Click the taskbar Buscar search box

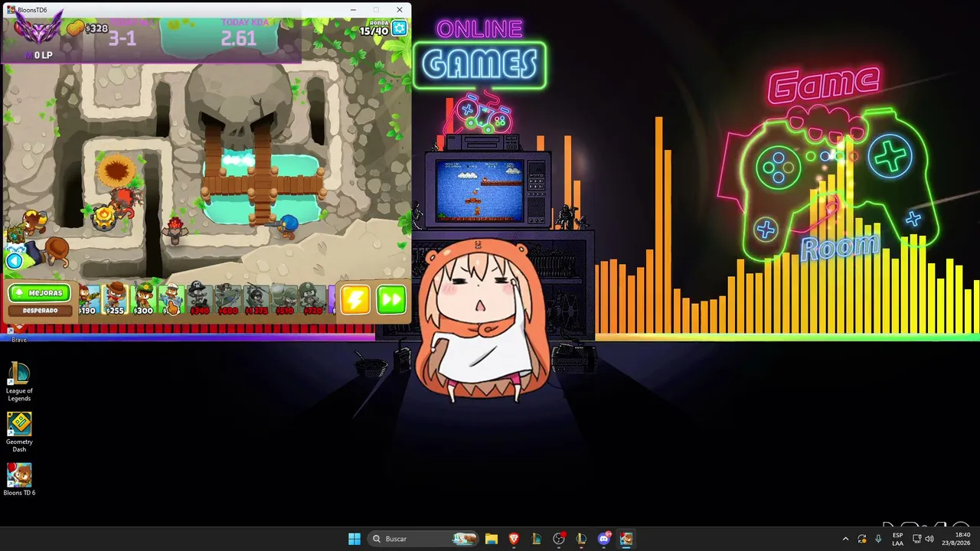pyautogui.click(x=423, y=539)
